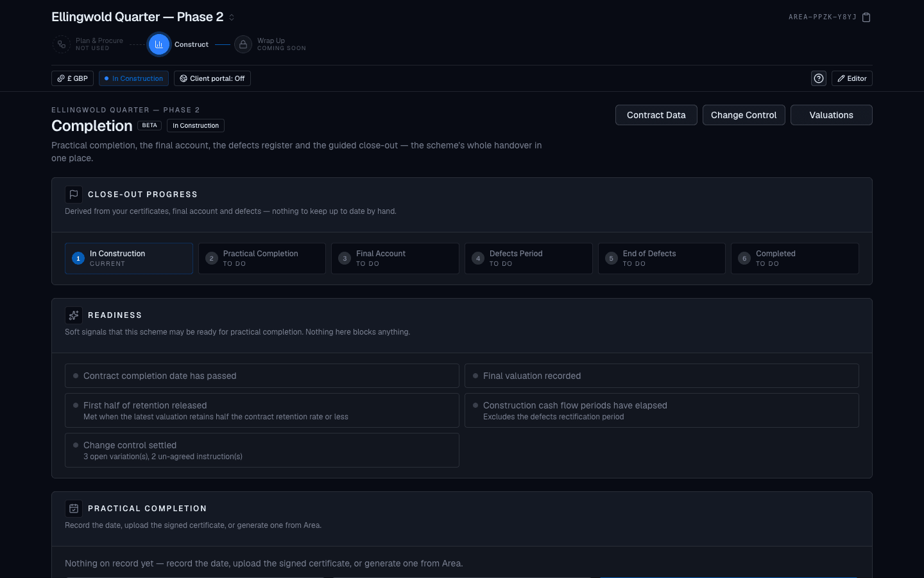Open Contract Data
Viewport: 924px width, 578px height.
pos(656,115)
